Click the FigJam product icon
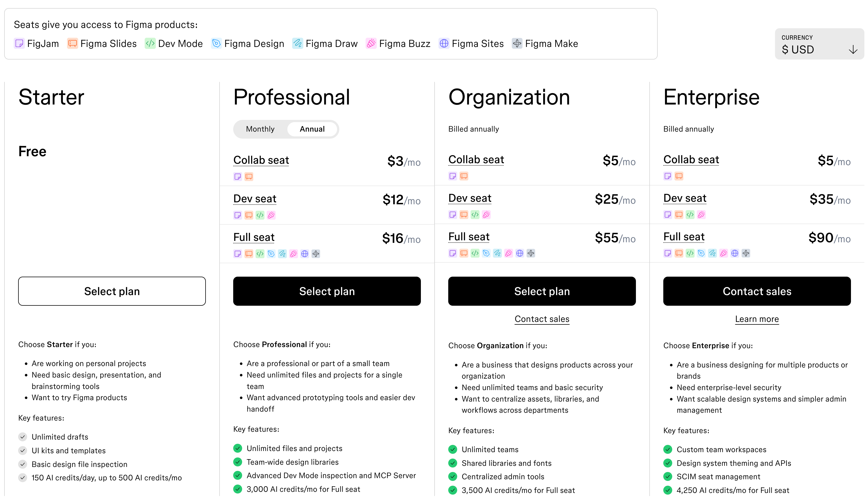868x503 pixels. 19,43
